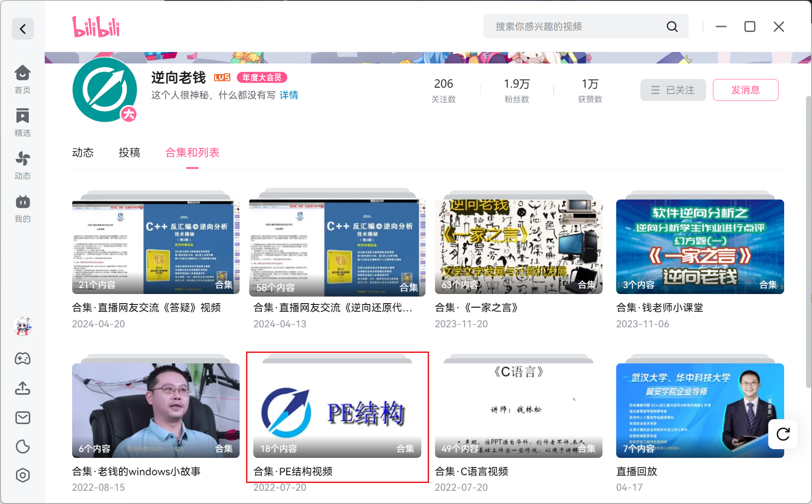Image resolution: width=812 pixels, height=504 pixels.
Task: Click the refresh button at bottom right
Action: (783, 434)
